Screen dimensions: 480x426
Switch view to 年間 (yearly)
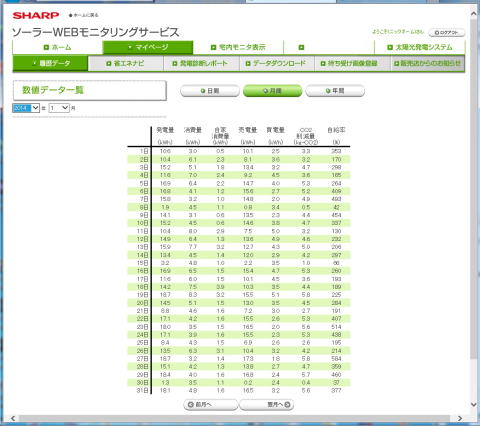pyautogui.click(x=335, y=91)
